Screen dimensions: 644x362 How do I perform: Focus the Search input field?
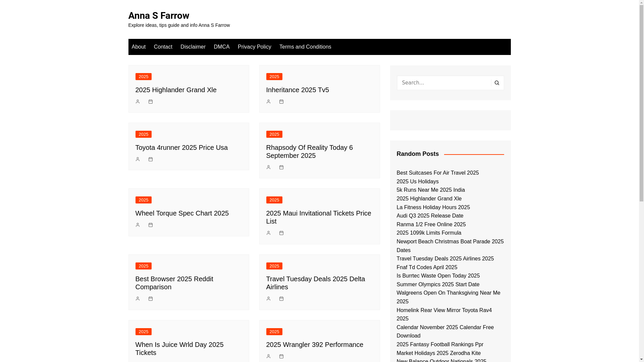pyautogui.click(x=444, y=83)
